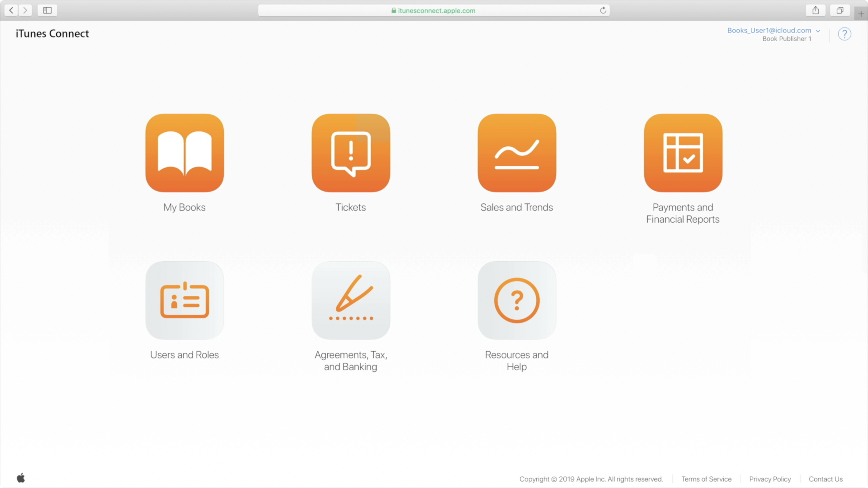Screen dimensions: 868x488
Task: Open the Safari share menu
Action: click(815, 10)
